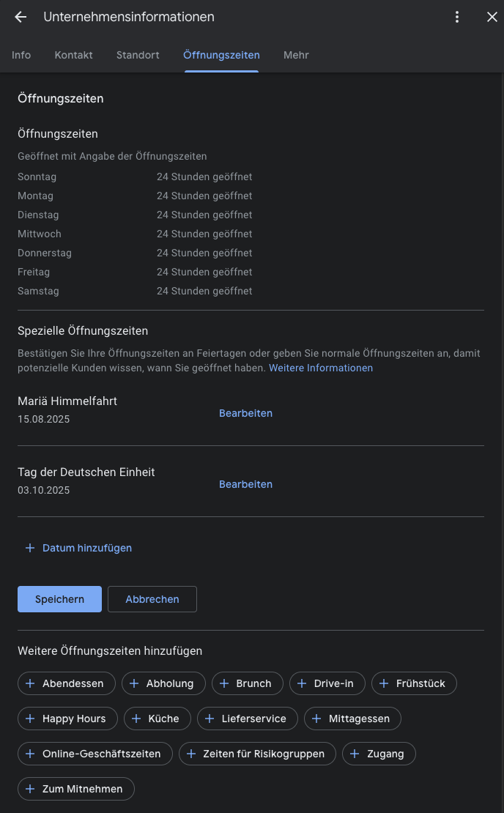Screen dimensions: 504x813
Task: Switch to the Info tab
Action: tap(21, 55)
